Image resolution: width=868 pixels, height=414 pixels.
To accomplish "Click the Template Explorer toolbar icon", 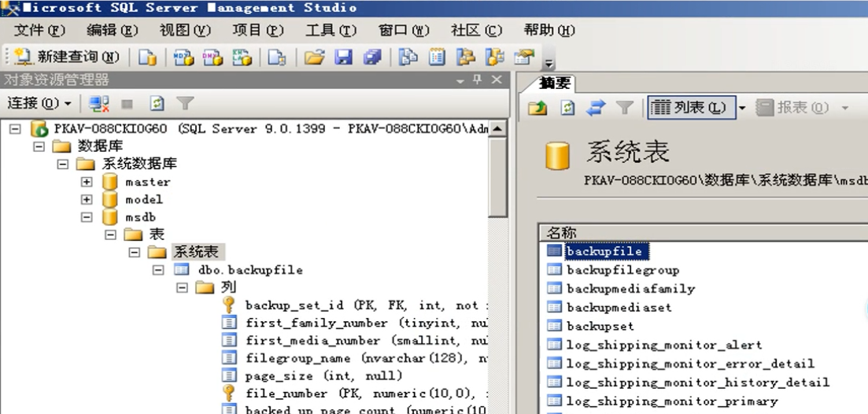I will click(x=494, y=57).
